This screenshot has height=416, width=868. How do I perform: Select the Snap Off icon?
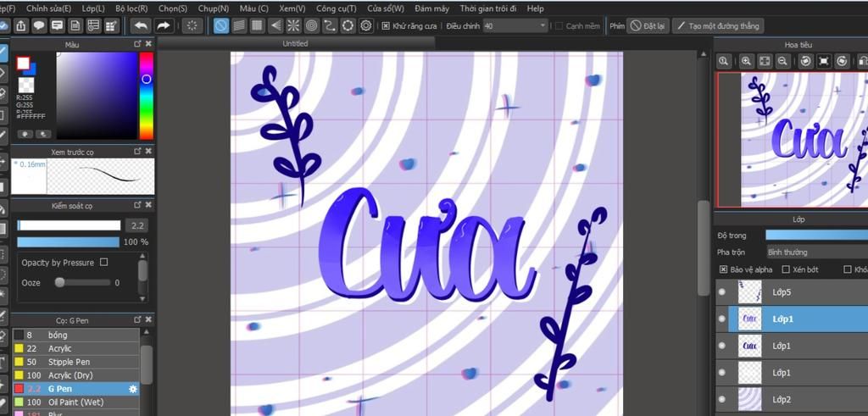tap(221, 25)
